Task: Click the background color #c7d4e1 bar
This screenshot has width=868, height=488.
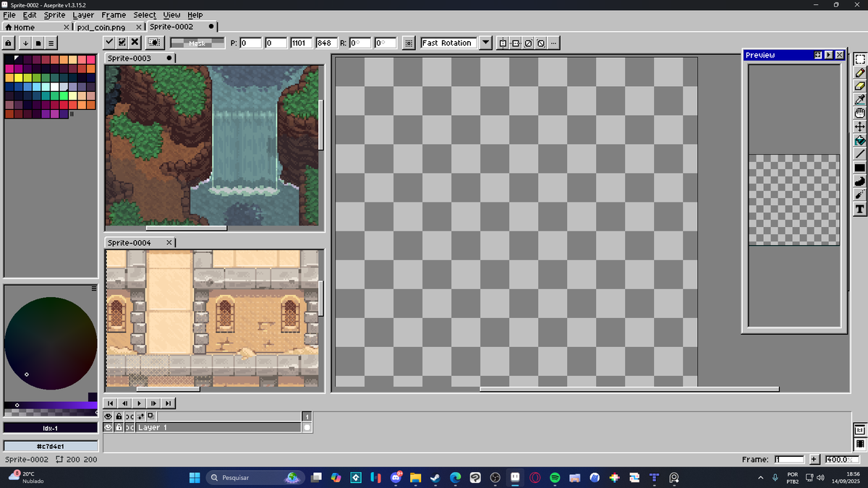Action: tap(51, 446)
